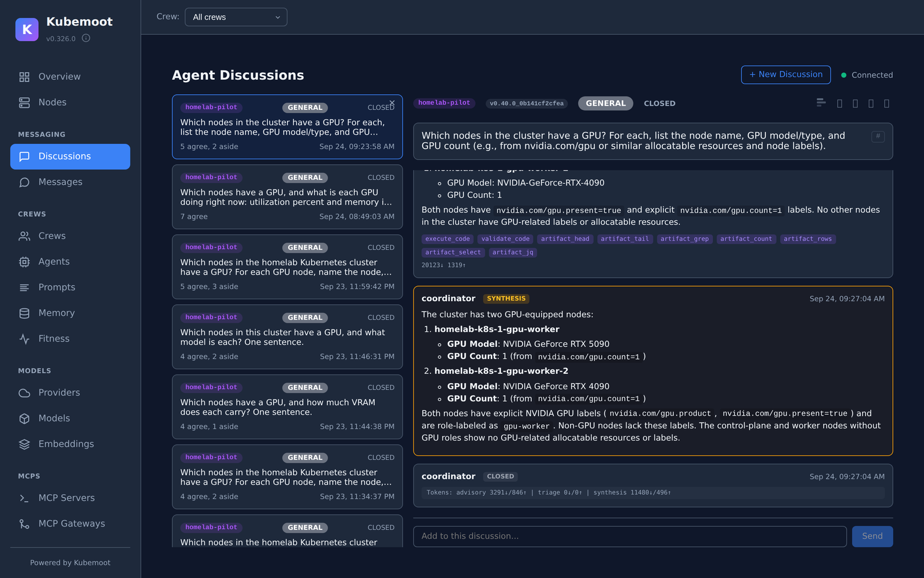Open discussion dated Sep 23, 11:59:42 PM
924x578 pixels.
click(x=287, y=267)
